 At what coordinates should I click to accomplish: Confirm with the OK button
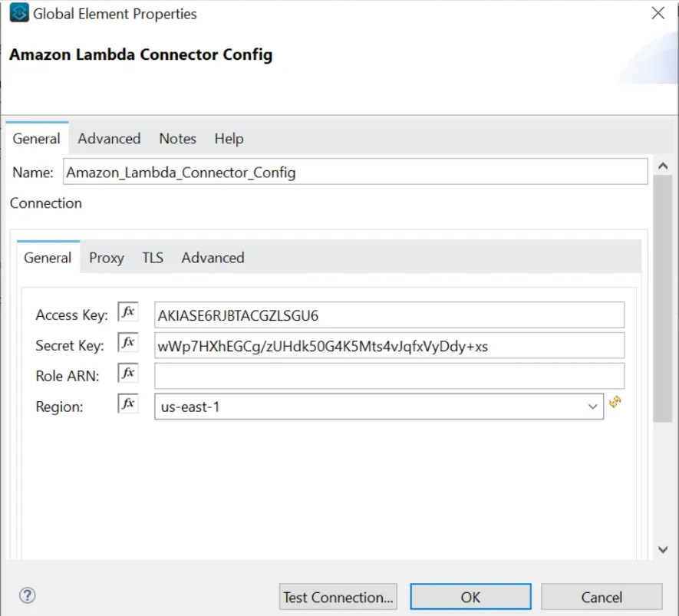471,597
